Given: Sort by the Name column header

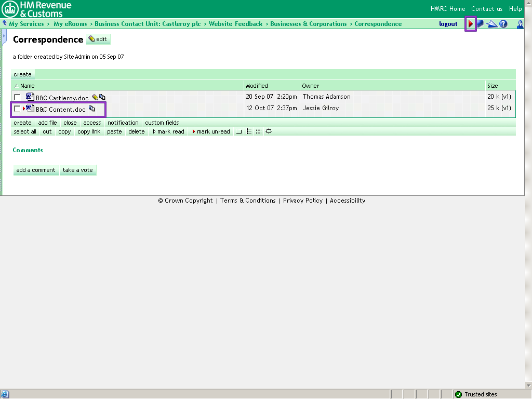Looking at the screenshot, I should 27,86.
